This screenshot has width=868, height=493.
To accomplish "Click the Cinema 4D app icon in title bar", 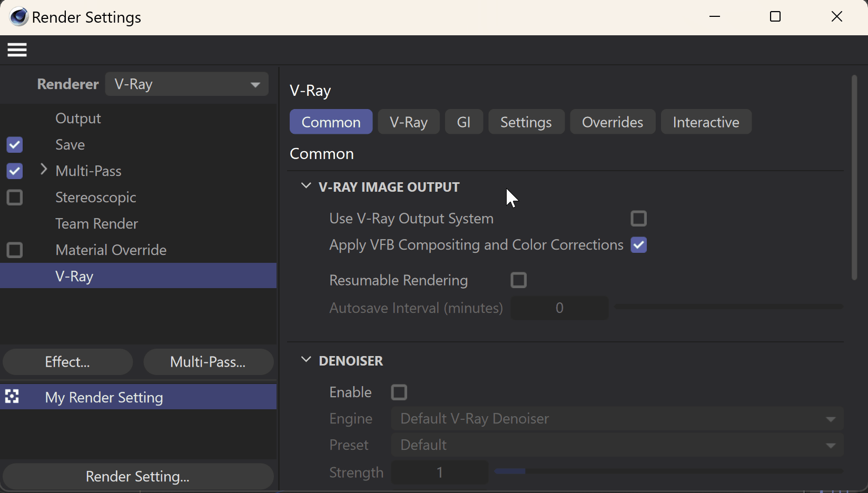I will [18, 17].
